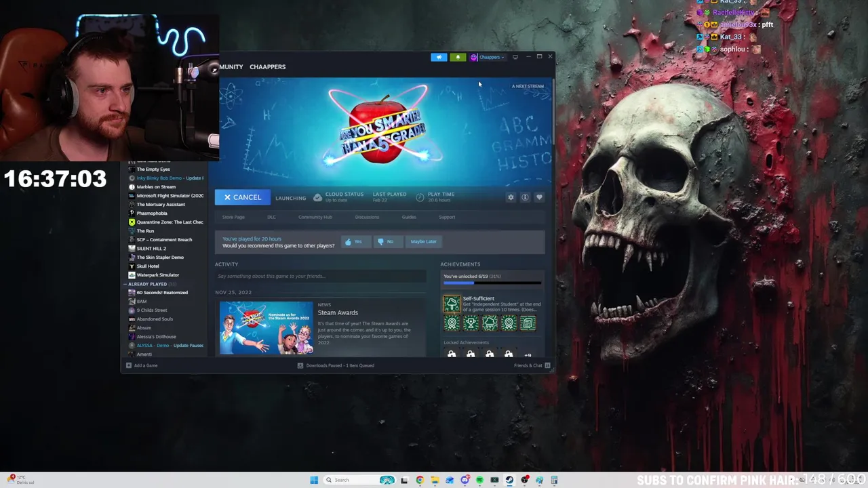Open Big Picture mode monitor icon
The image size is (868, 488).
tap(515, 57)
